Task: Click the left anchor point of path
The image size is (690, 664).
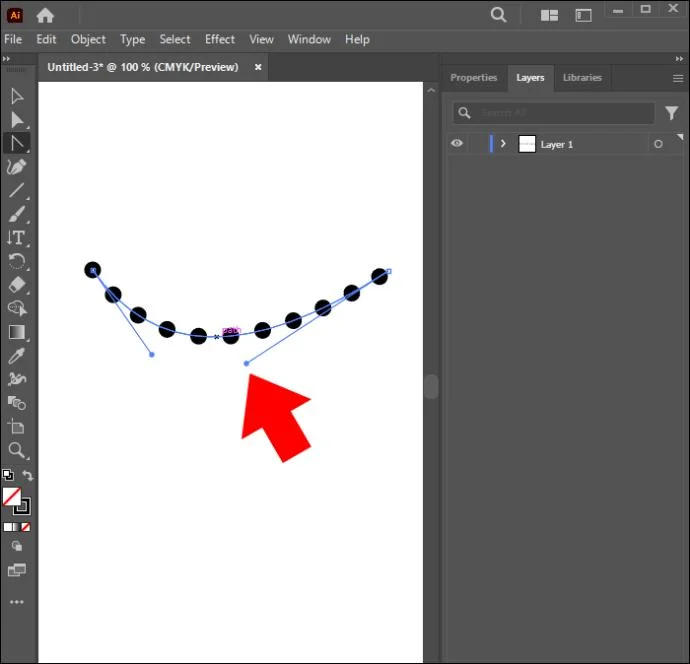Action: click(93, 271)
